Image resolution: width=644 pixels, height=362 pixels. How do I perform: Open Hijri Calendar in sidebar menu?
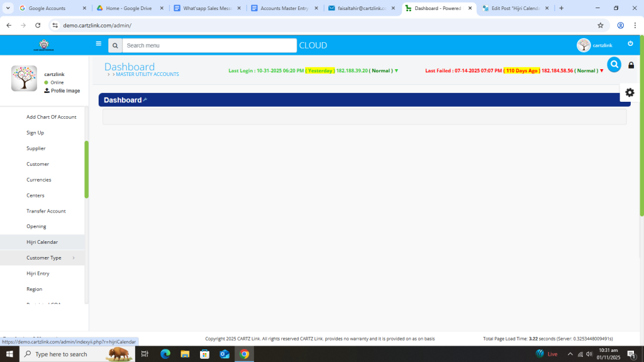pos(42,242)
